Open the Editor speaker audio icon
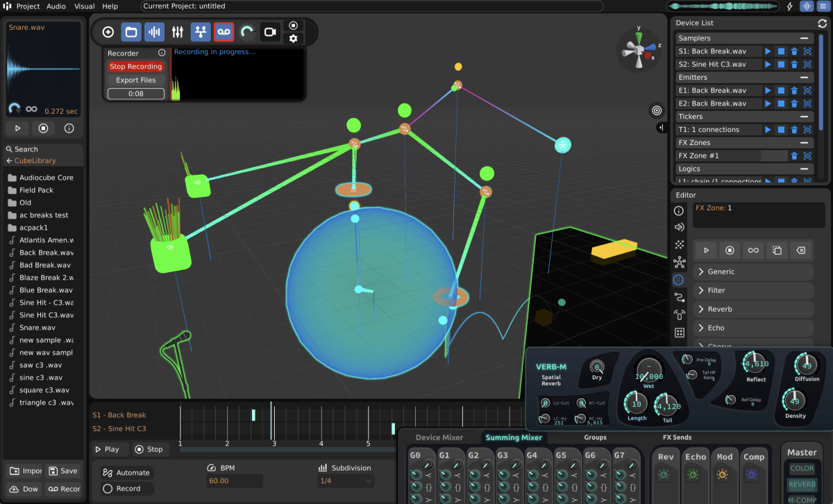Image resolution: width=833 pixels, height=504 pixels. 679,227
